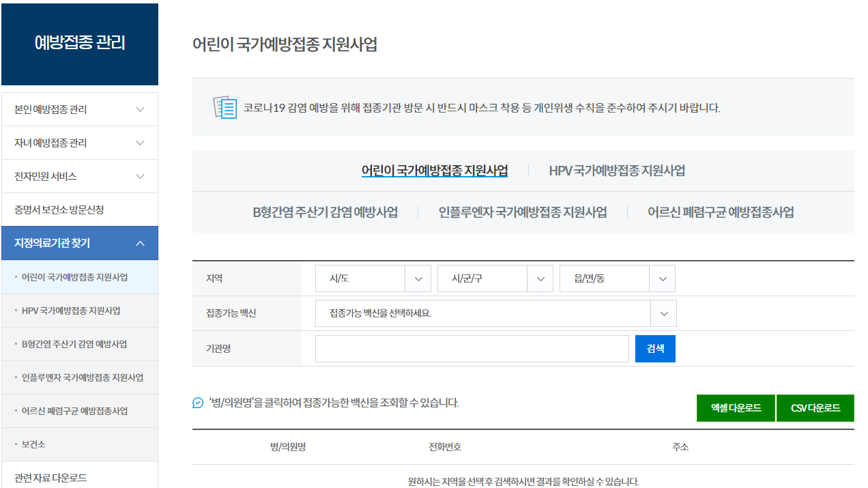Click the 병/의원명 column header

288,447
